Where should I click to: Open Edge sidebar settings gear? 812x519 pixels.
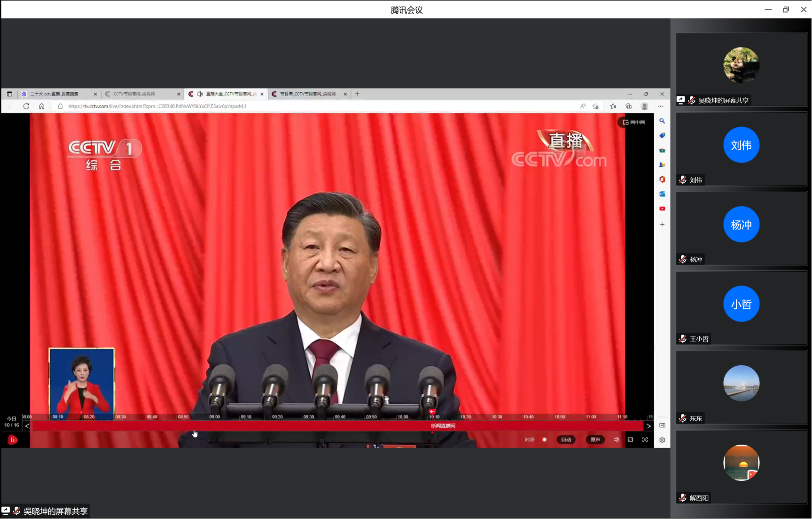662,440
